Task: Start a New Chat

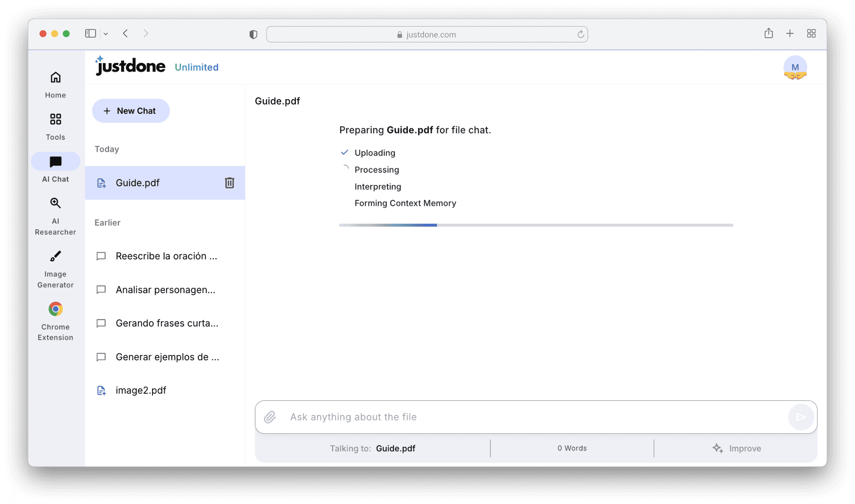Action: pyautogui.click(x=130, y=111)
